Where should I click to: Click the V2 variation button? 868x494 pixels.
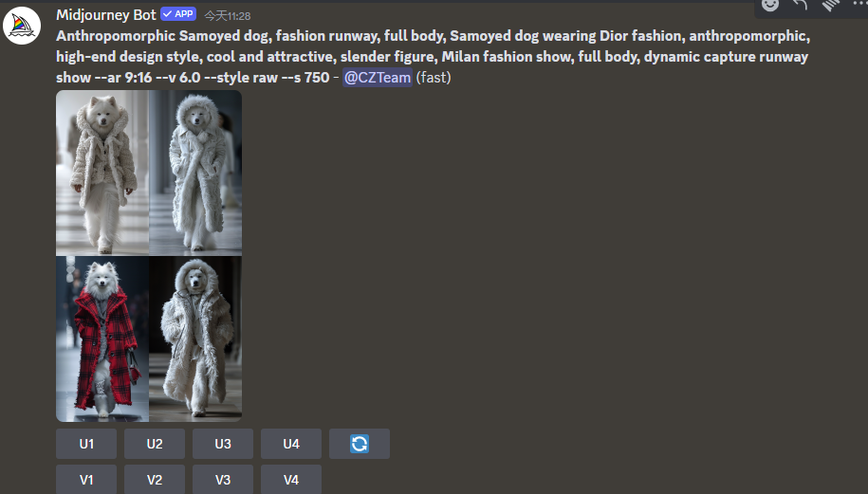pyautogui.click(x=155, y=479)
